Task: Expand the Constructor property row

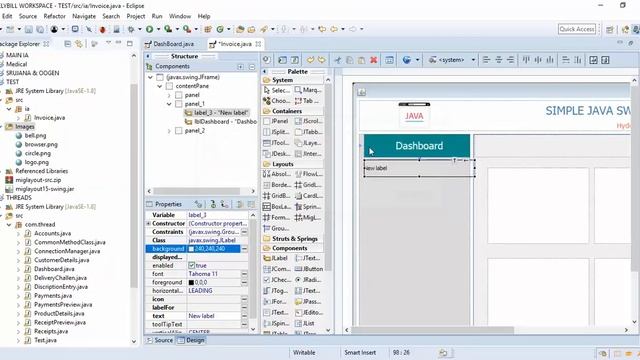Action: [x=148, y=224]
